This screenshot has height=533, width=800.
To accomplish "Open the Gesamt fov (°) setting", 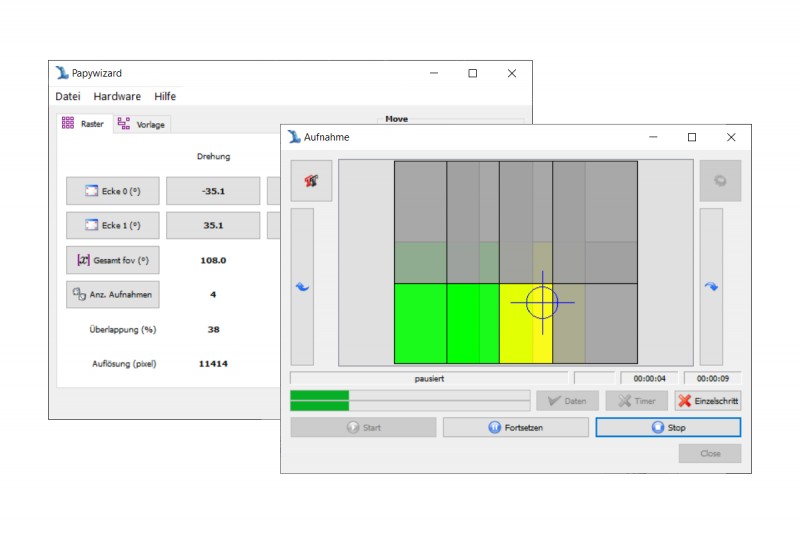I will (x=112, y=260).
